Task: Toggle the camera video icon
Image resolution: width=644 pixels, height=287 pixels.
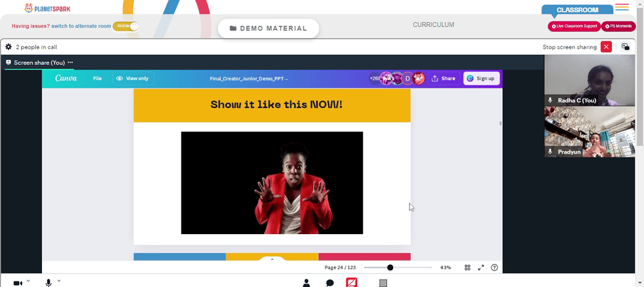Action: pos(17,283)
